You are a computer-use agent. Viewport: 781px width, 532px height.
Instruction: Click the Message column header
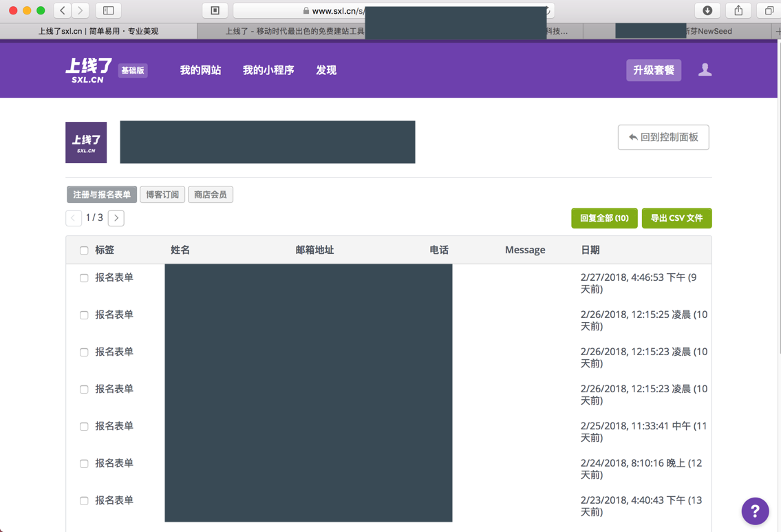[x=525, y=250]
